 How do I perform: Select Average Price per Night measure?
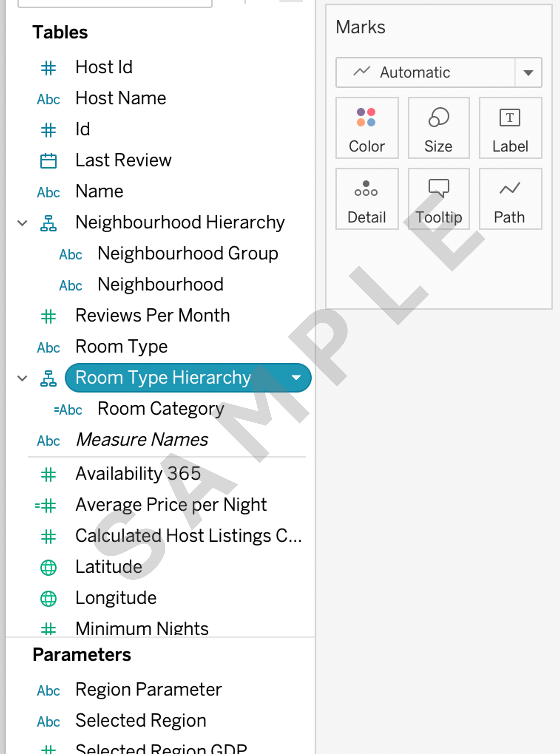tap(171, 505)
